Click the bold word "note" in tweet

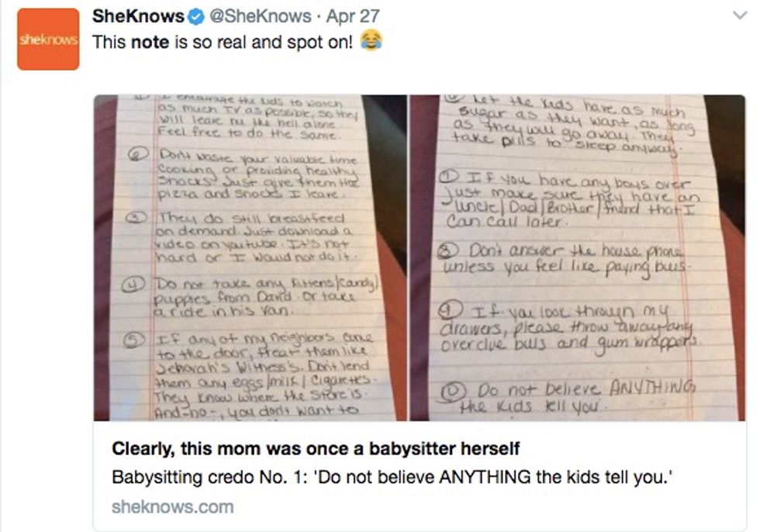coord(150,42)
